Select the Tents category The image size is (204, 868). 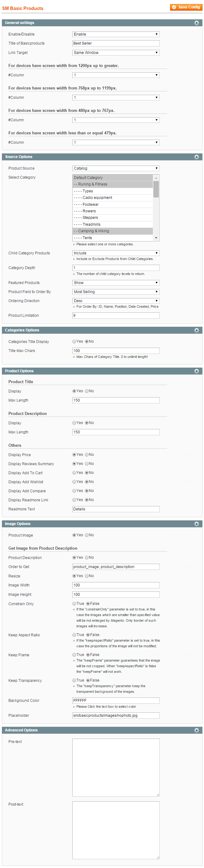113,238
